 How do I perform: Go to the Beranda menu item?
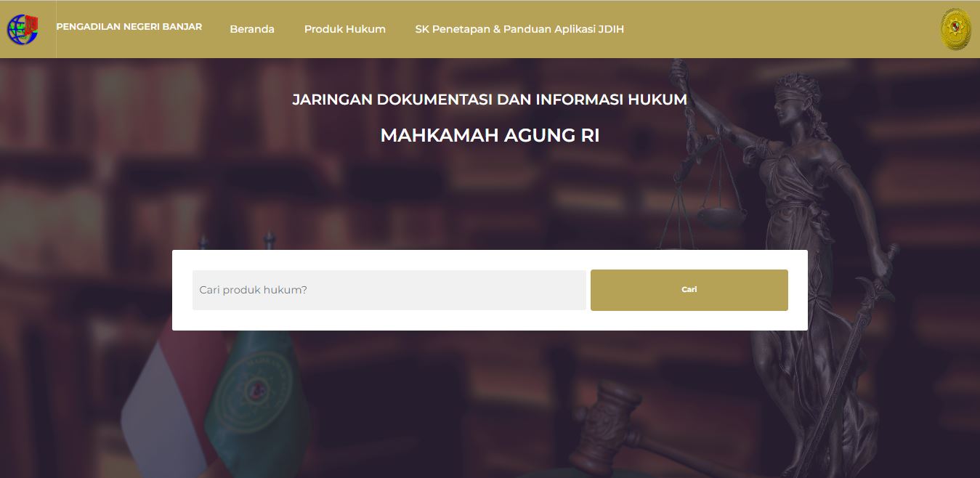[x=252, y=29]
